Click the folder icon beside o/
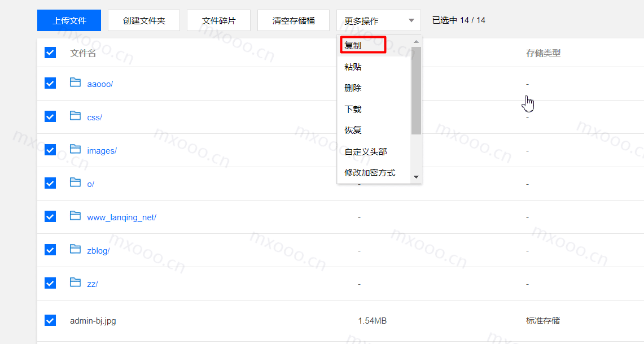Image resolution: width=644 pixels, height=344 pixels. 76,183
